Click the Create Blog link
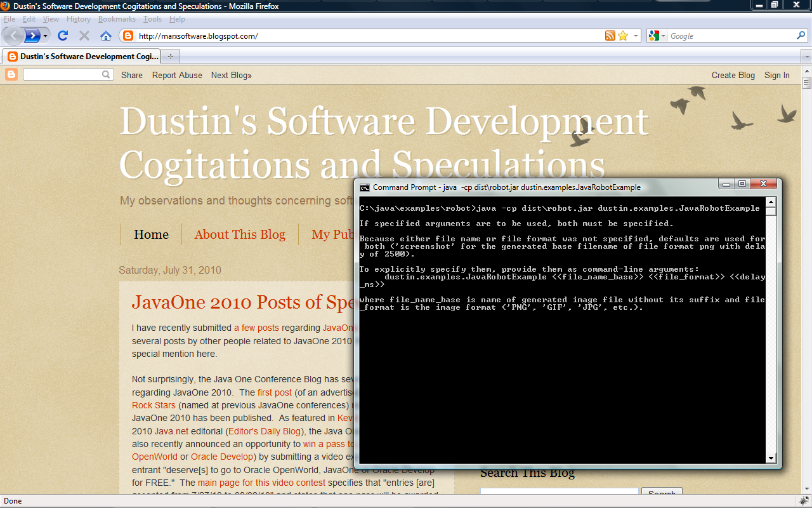Image resolution: width=812 pixels, height=508 pixels. (x=733, y=75)
